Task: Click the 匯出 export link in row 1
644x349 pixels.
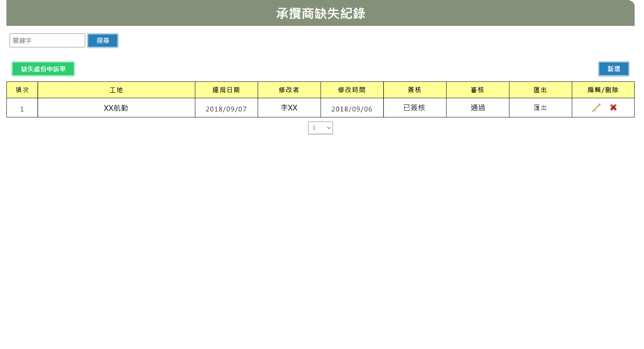Action: 540,108
